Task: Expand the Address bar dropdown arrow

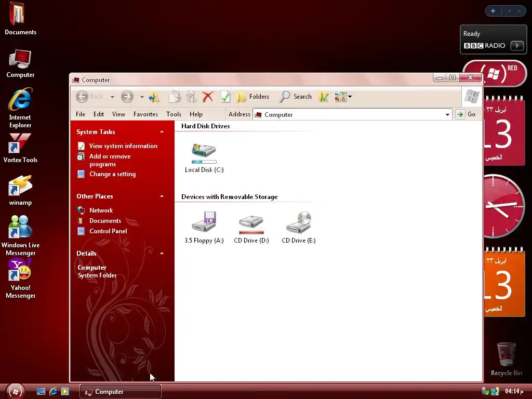Action: coord(447,115)
